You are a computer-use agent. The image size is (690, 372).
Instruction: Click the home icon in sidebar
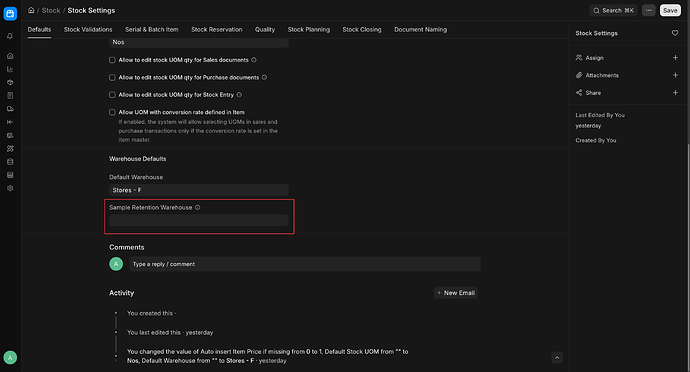tap(10, 56)
